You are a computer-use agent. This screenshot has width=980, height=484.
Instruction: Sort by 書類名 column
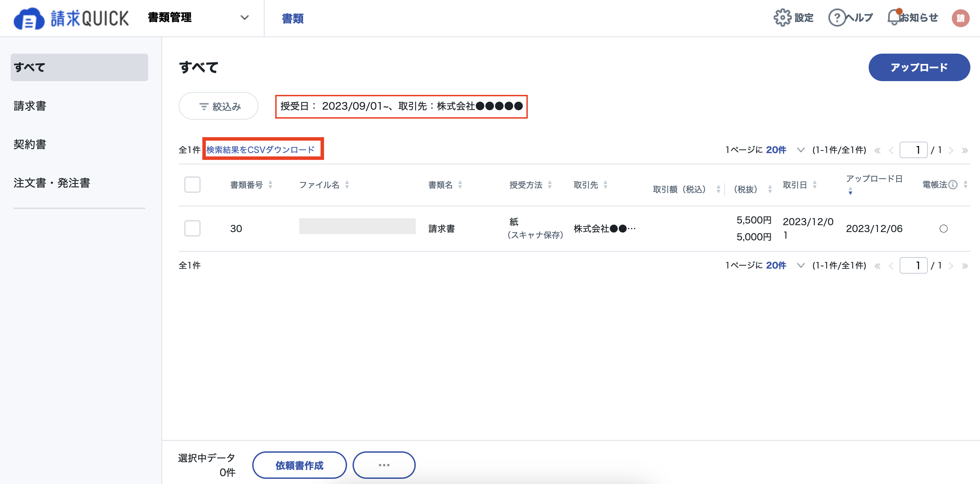(x=460, y=185)
